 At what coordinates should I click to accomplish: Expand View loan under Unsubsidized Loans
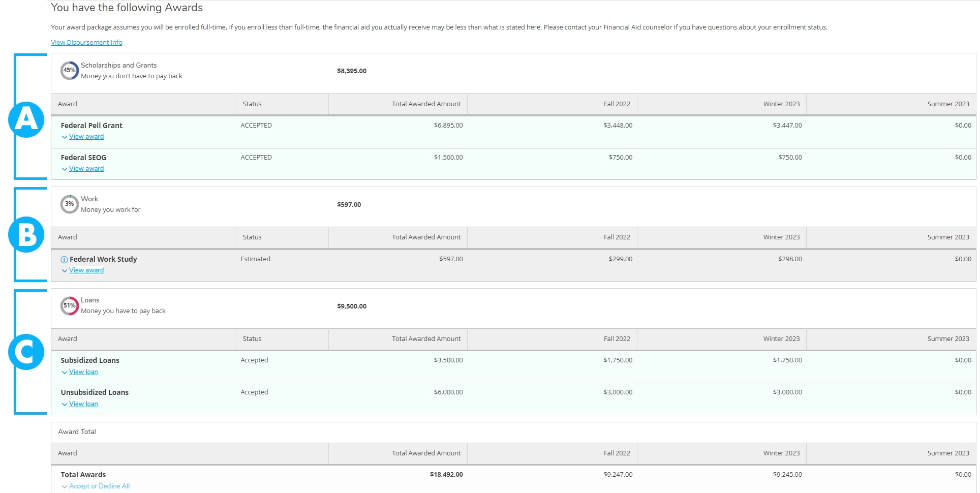tap(83, 404)
